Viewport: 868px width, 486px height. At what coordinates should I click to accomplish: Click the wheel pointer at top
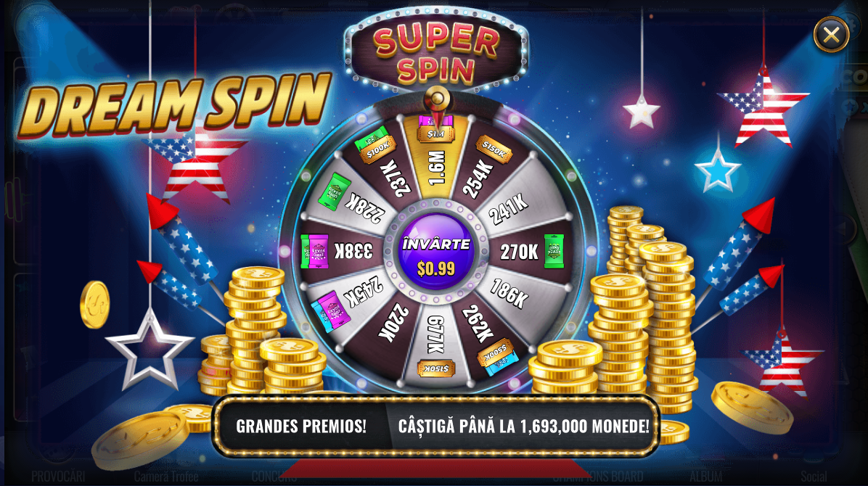point(437,105)
